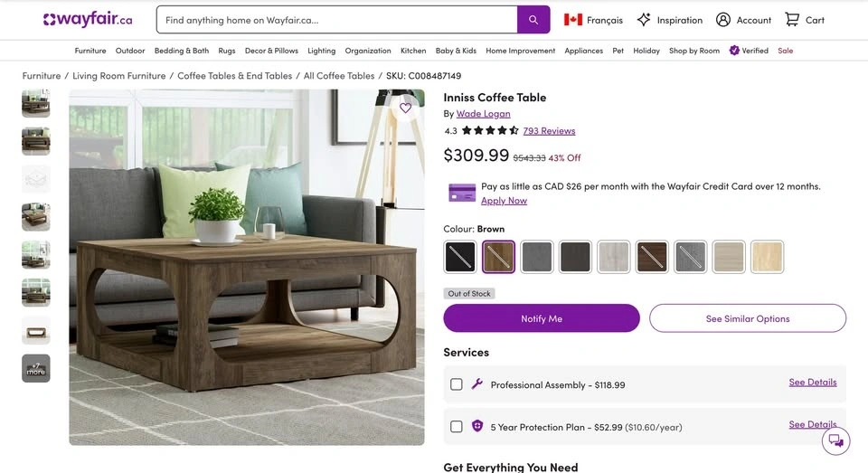This screenshot has width=868, height=473.
Task: Switch language via Canadian flag Français
Action: pyautogui.click(x=593, y=20)
